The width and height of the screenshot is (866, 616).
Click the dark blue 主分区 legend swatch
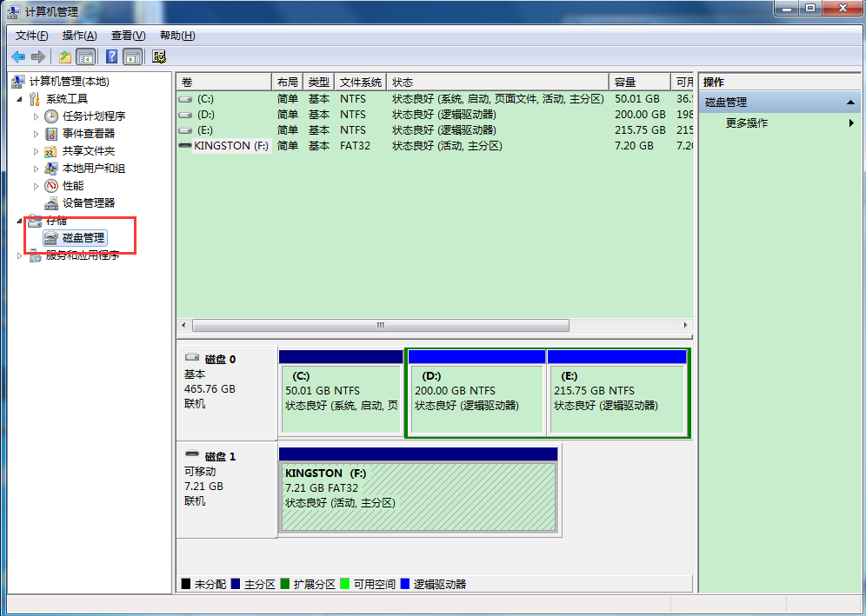(236, 584)
